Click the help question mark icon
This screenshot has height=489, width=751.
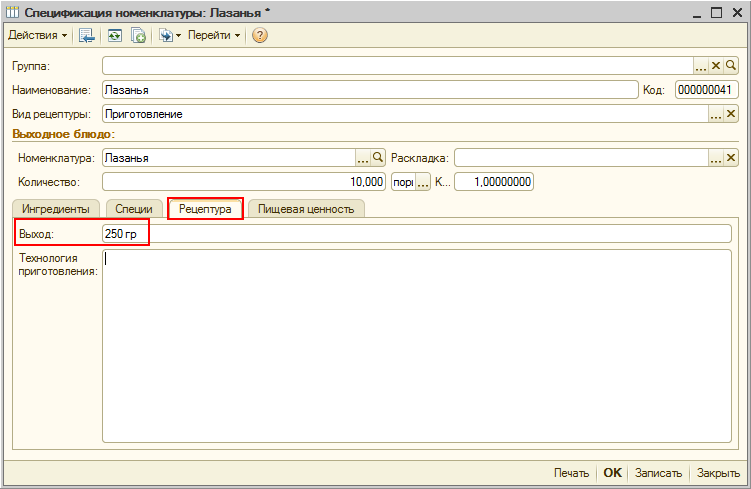pyautogui.click(x=260, y=35)
